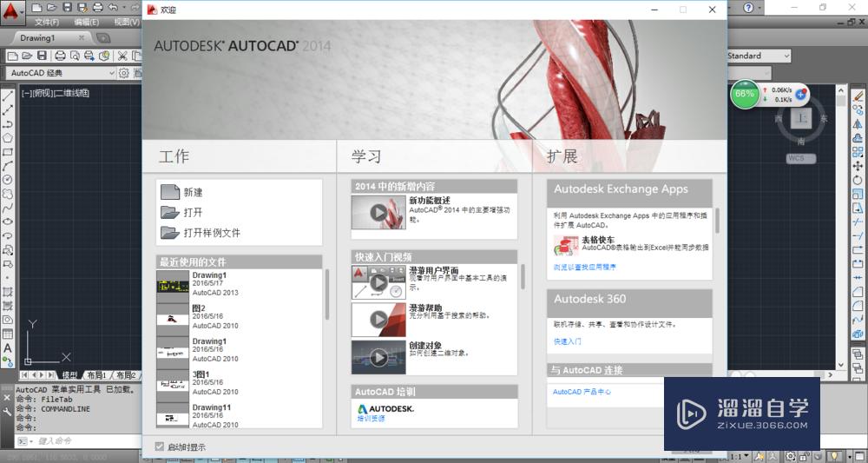Select the Move tool in Modify toolbar

point(858,166)
